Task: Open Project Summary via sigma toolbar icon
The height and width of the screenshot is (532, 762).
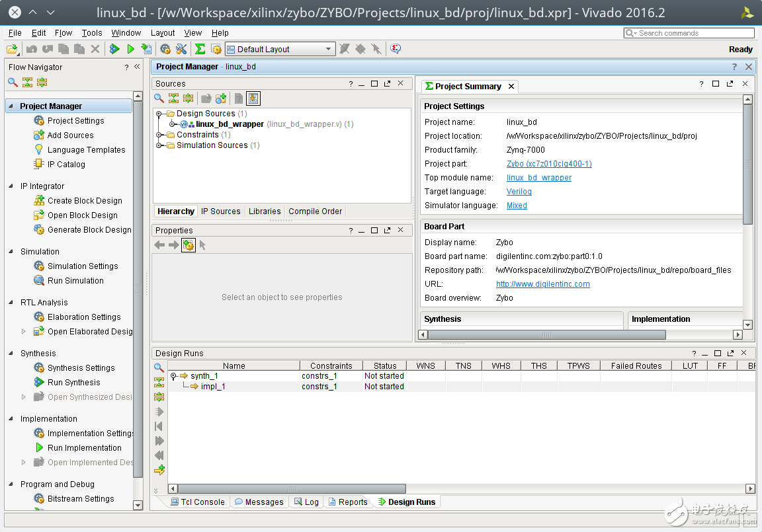Action: 200,49
